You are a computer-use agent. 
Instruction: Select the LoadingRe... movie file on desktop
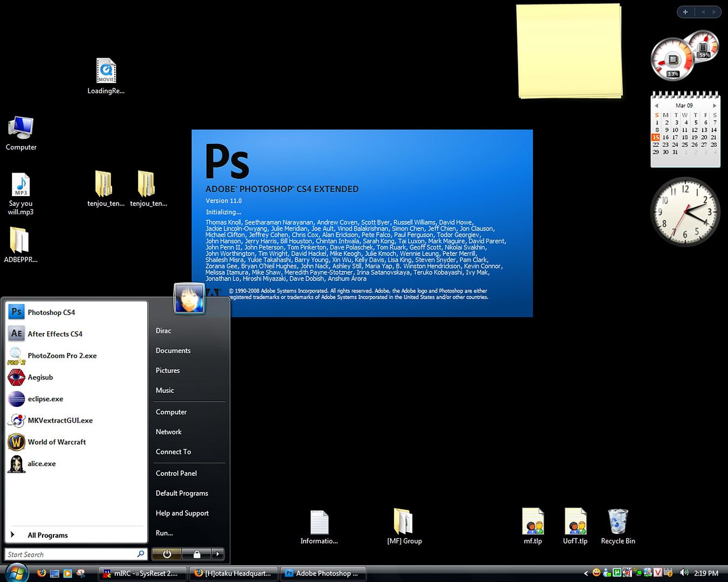coord(106,76)
